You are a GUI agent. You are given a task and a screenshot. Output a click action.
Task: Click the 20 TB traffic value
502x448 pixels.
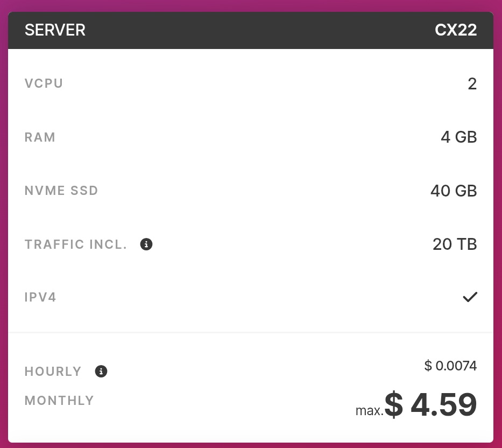coord(455,244)
